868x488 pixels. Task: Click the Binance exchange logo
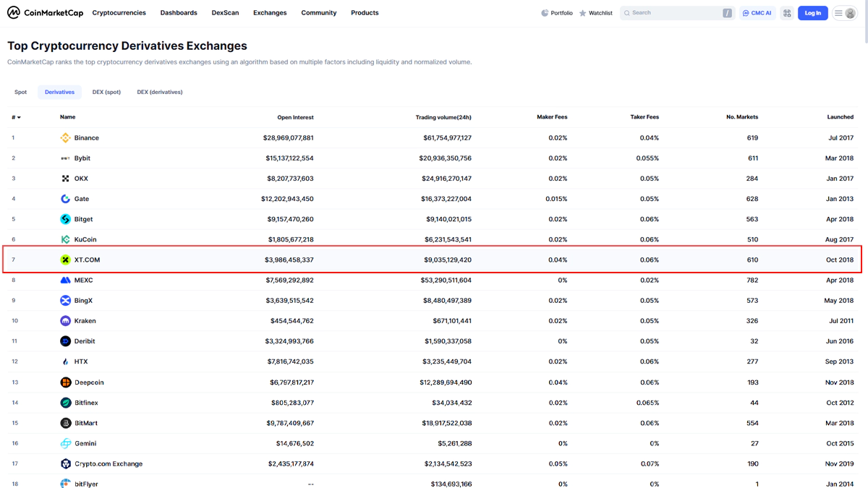[65, 138]
